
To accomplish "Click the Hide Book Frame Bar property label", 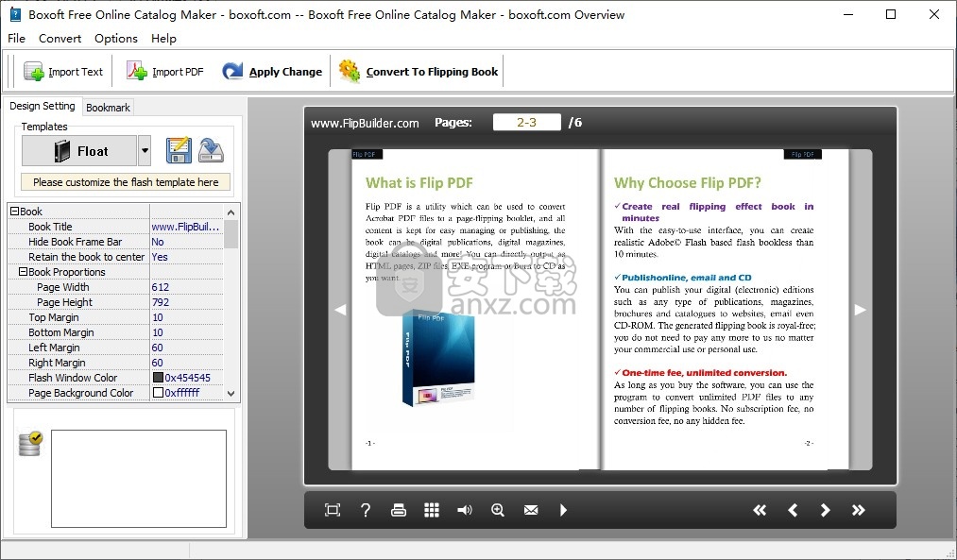I will (x=75, y=242).
